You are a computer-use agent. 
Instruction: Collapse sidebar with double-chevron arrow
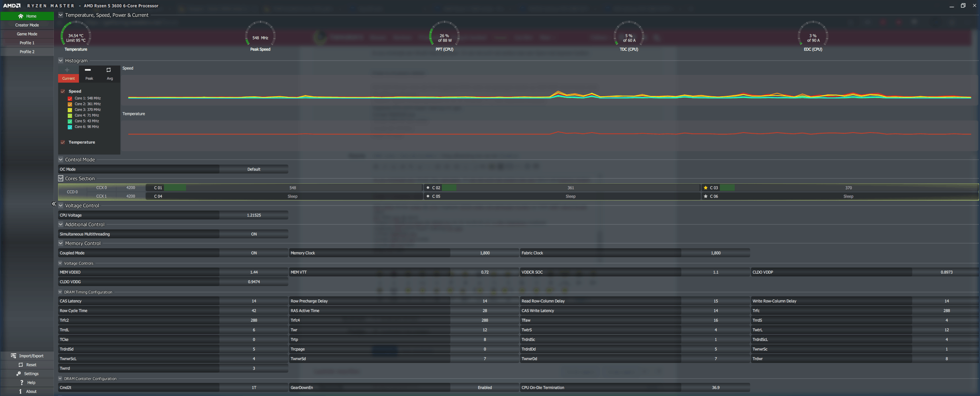click(54, 204)
